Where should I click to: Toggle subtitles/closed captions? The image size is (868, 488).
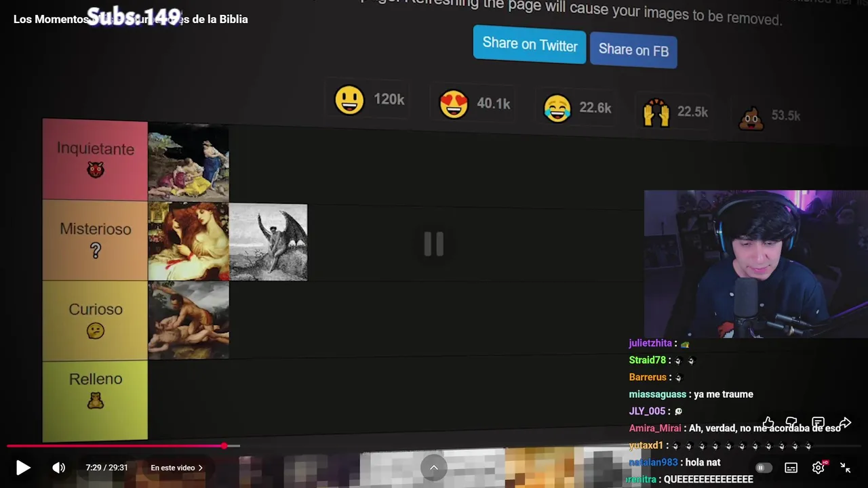pyautogui.click(x=791, y=468)
